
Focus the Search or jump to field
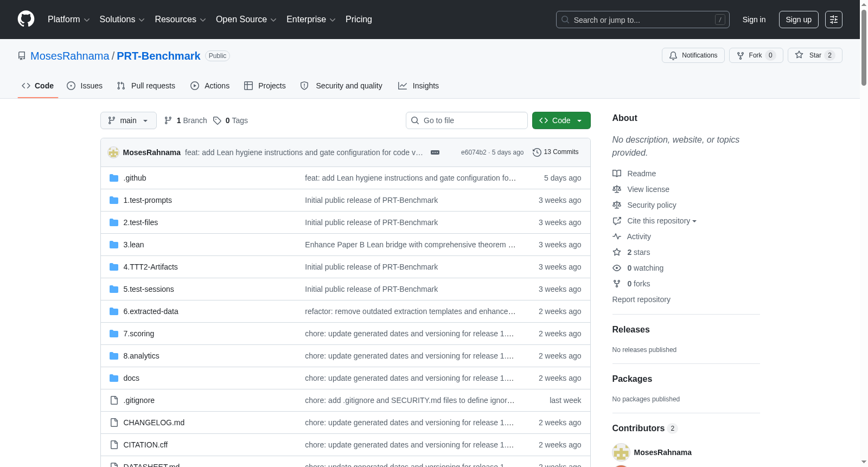pos(643,20)
